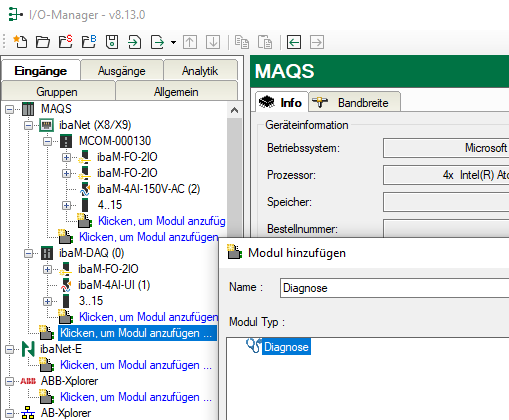Screen dimensions: 509x420
Task: Select Diagnose in the Modul Typ list
Action: click(286, 347)
